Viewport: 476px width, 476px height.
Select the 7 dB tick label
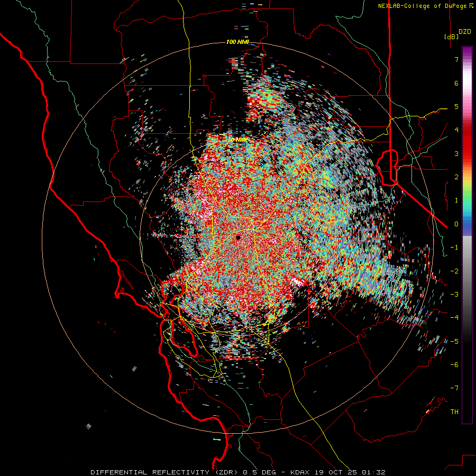pos(456,59)
